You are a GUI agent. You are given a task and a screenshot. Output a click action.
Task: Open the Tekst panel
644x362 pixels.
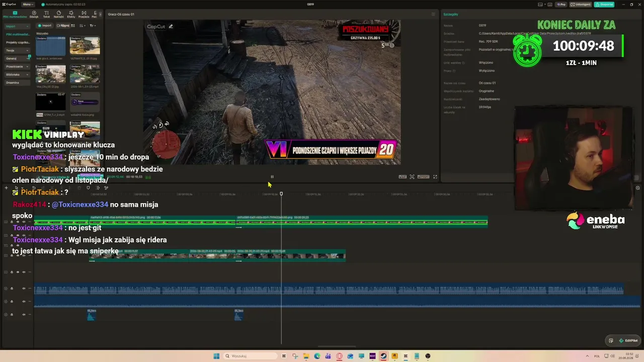[x=46, y=14]
